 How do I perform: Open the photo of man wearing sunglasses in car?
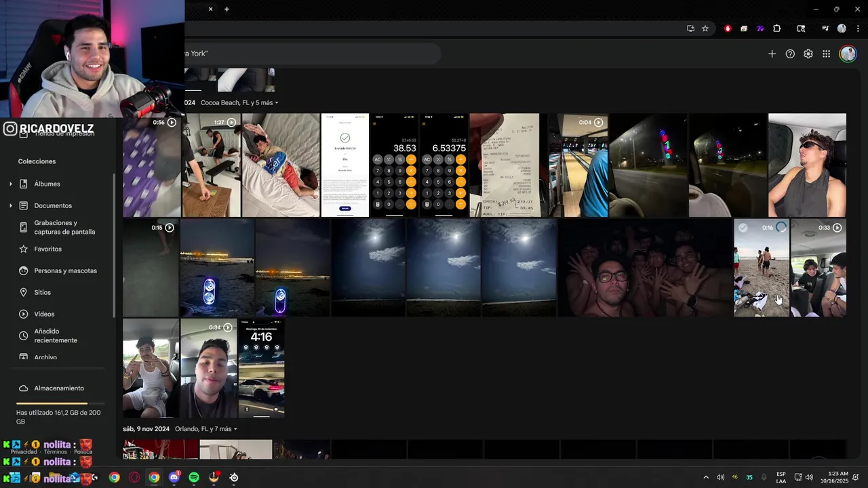(x=807, y=165)
